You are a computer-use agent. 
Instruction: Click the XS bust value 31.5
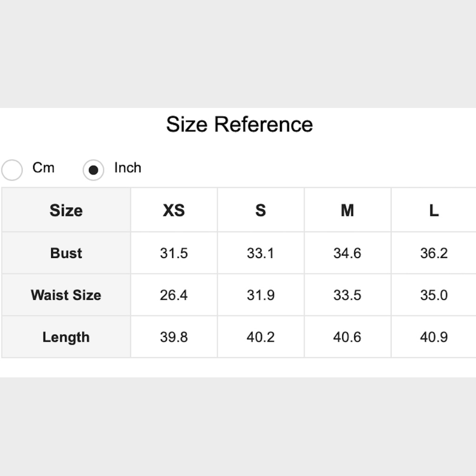pos(174,253)
